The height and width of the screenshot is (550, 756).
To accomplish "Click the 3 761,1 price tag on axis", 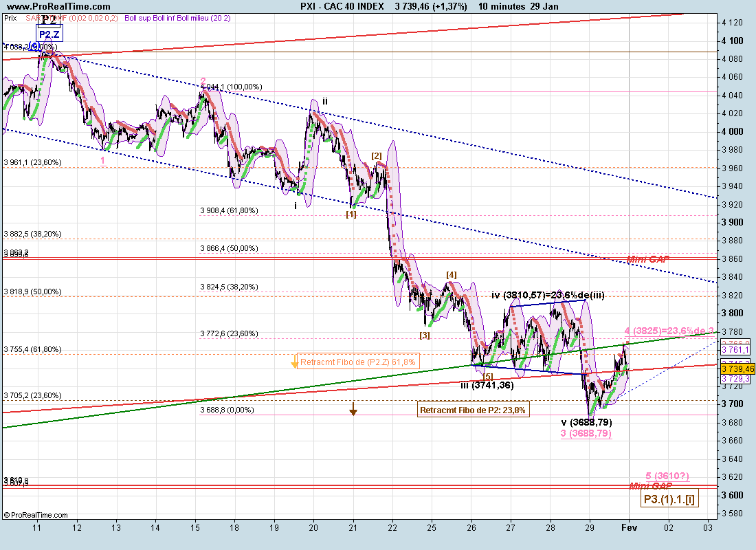I will click(735, 350).
